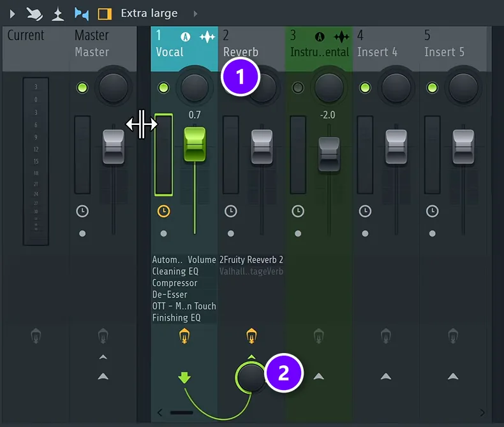Click the Insert 5 latency clock icon
Image resolution: width=504 pixels, height=427 pixels.
[433, 211]
